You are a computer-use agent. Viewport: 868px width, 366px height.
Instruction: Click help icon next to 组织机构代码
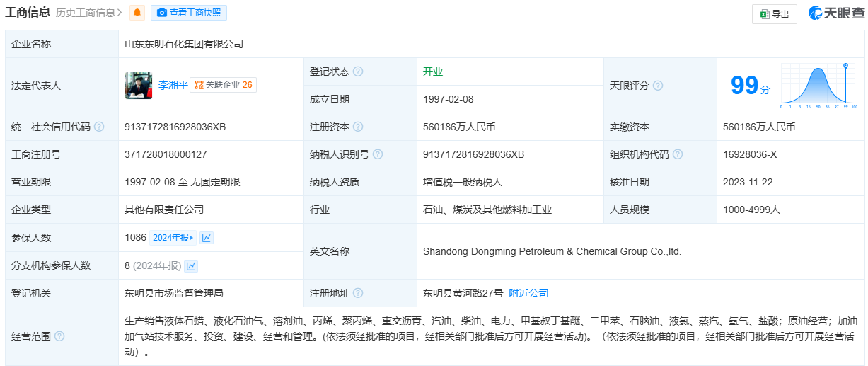click(x=678, y=154)
